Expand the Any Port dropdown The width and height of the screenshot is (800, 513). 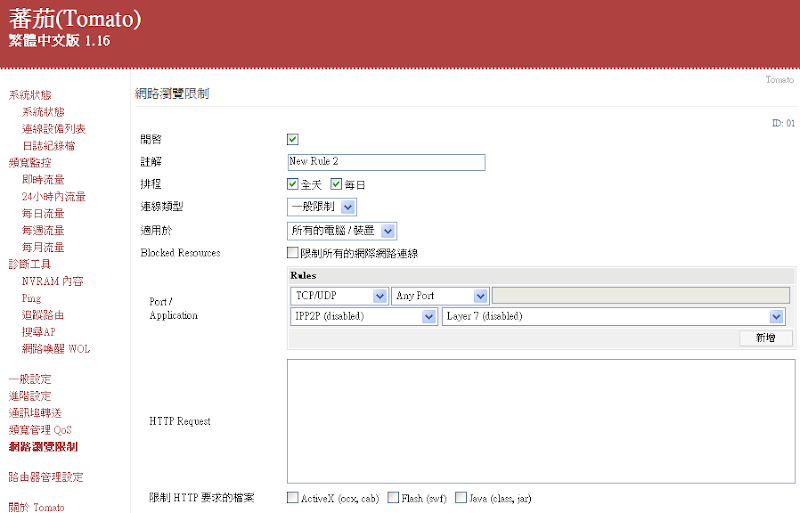click(x=440, y=296)
